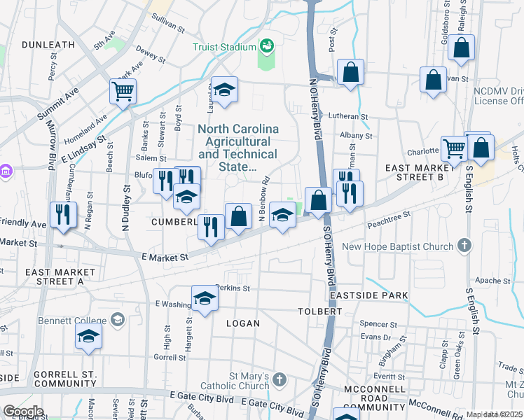The height and width of the screenshot is (420, 524).
Task: Select the EAST MARKET STREET A label
Action: (x=60, y=277)
